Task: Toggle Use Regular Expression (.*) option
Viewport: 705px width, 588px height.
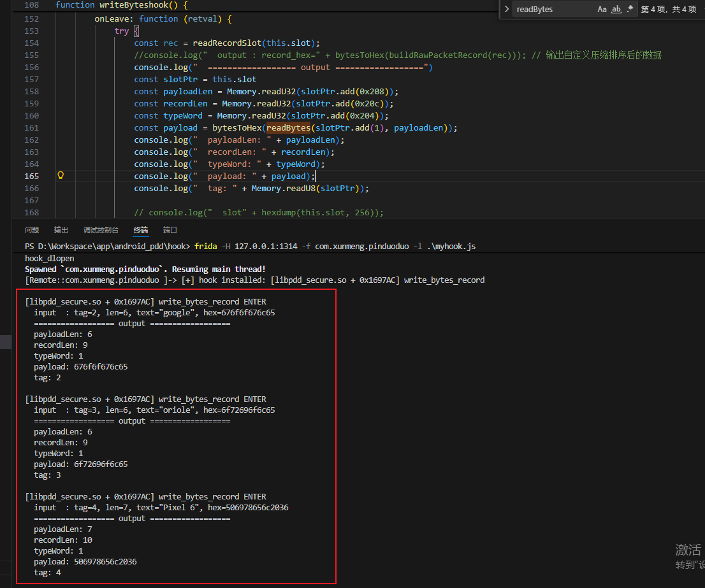Action: 630,9
